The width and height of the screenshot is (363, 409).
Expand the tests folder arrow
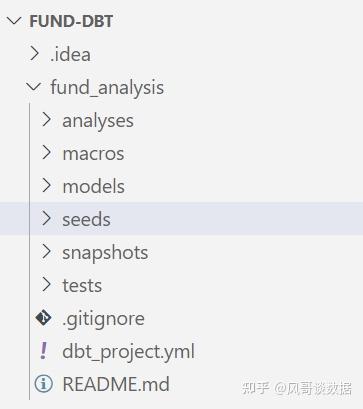coord(47,285)
